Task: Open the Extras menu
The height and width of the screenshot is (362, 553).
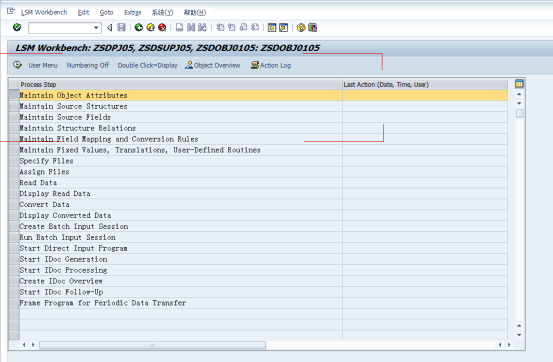Action: 133,12
